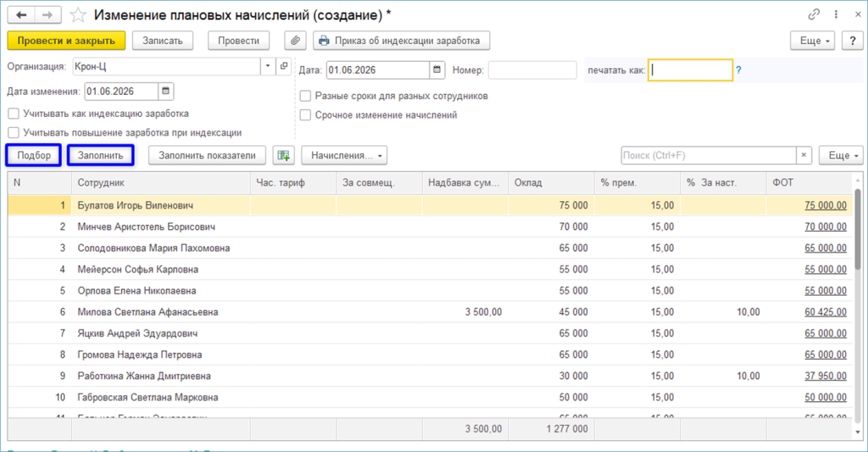Click Оклад cell 45 000
The height and width of the screenshot is (452, 868).
pos(551,312)
